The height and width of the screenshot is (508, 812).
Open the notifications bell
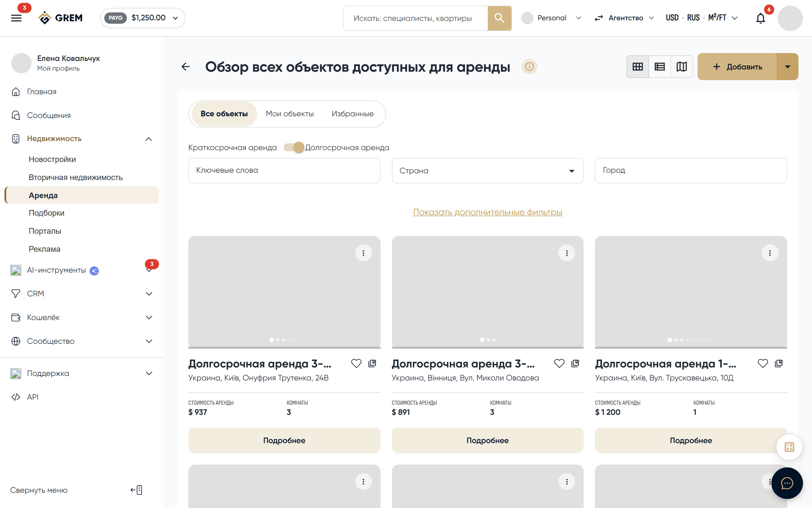click(760, 18)
